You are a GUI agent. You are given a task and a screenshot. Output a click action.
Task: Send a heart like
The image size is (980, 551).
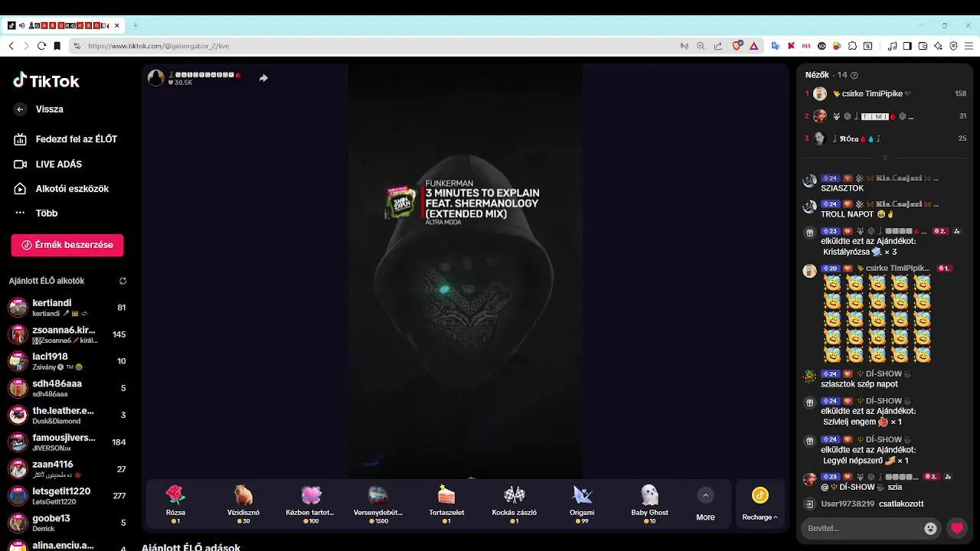tap(957, 528)
